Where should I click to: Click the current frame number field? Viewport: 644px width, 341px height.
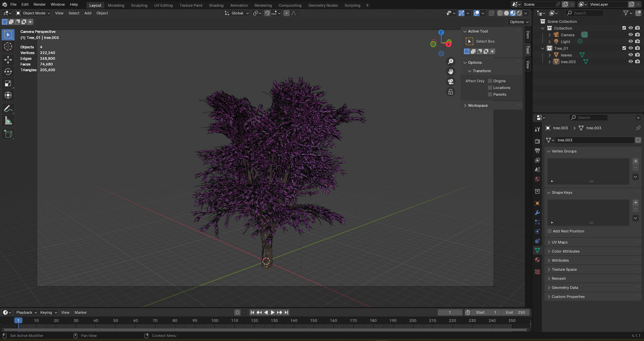450,312
